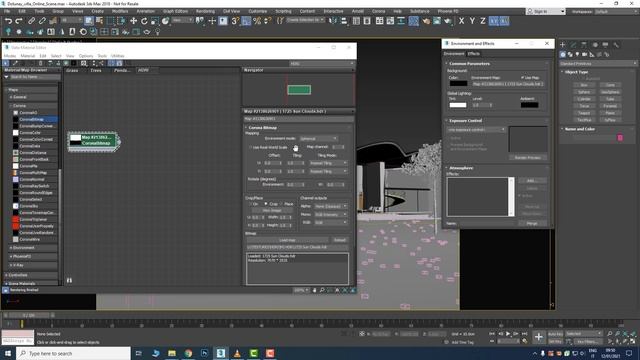This screenshot has height=360, width=640.
Task: Activate the Select and Rotate tool
Action: 144,21
